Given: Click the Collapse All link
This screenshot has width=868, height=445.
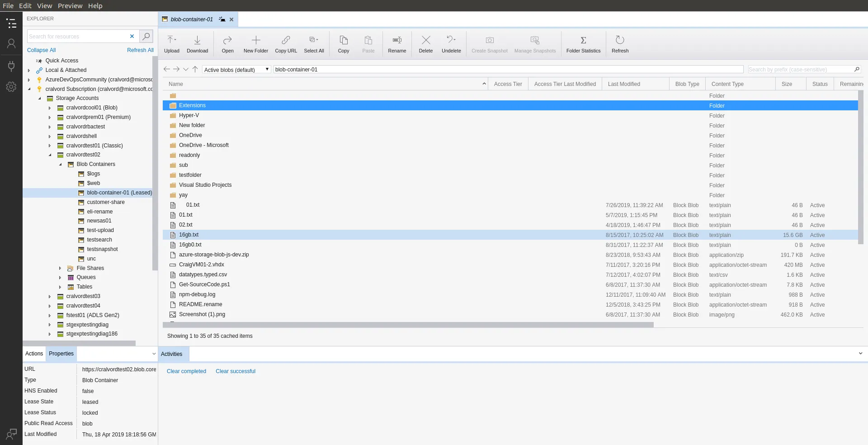Looking at the screenshot, I should pos(42,50).
